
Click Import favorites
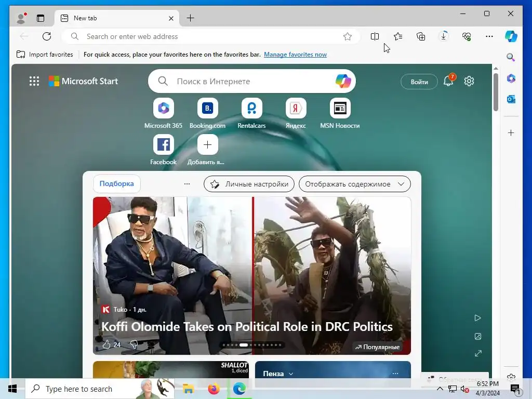tap(45, 54)
